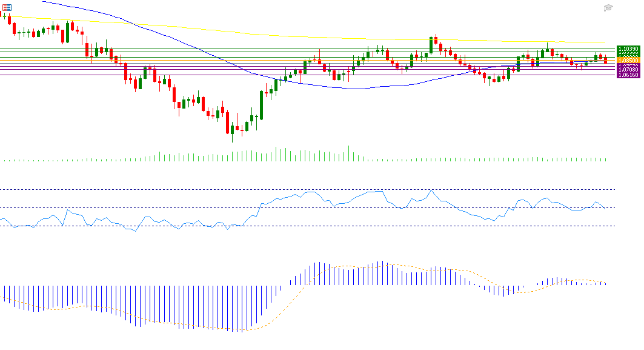This screenshot has height=350, width=644.
Task: Click the purple 1.06160 price label
Action: point(628,75)
